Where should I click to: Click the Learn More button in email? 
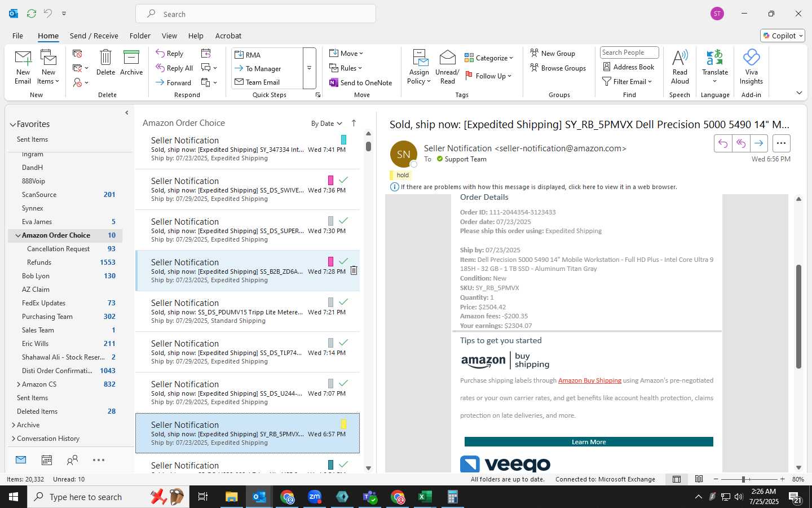(589, 442)
